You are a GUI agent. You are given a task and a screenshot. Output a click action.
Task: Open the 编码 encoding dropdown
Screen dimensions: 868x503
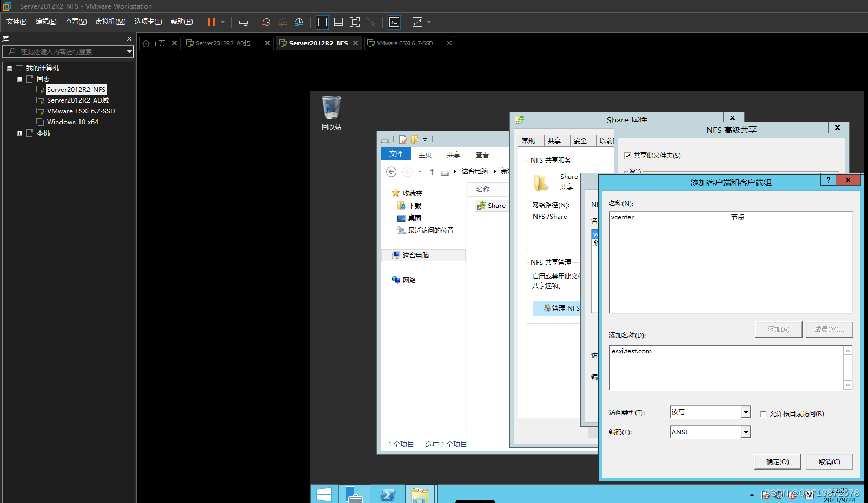click(x=745, y=432)
